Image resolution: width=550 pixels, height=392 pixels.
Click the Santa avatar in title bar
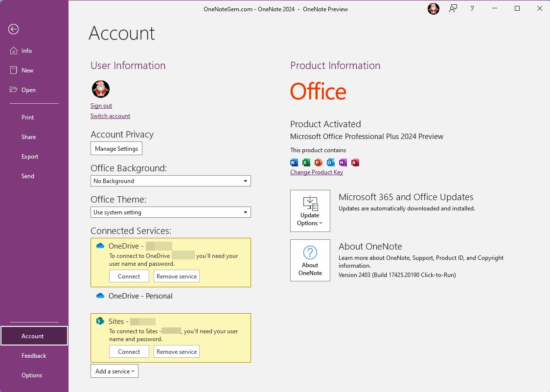434,9
